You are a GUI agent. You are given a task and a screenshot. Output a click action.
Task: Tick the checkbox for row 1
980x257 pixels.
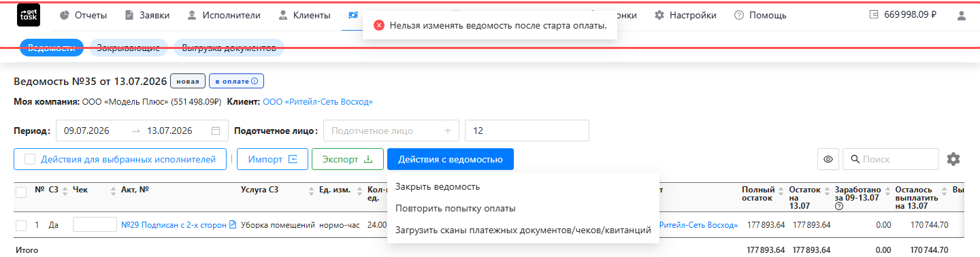tap(21, 225)
